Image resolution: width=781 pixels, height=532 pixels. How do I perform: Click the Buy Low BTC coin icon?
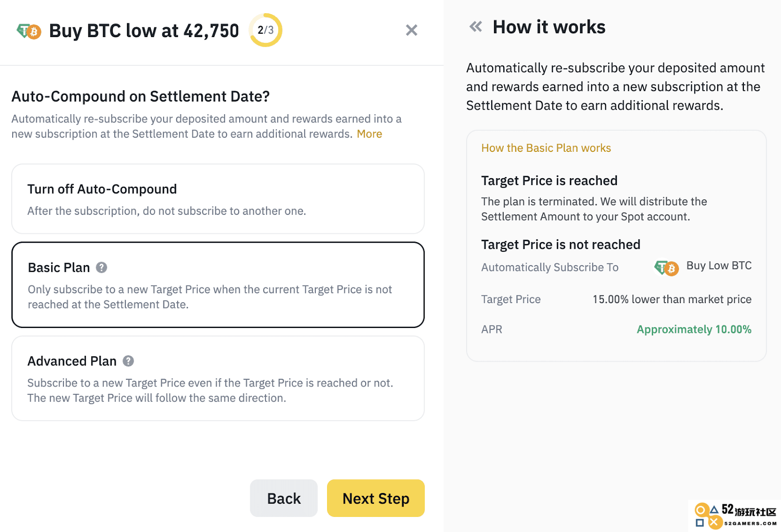click(666, 267)
